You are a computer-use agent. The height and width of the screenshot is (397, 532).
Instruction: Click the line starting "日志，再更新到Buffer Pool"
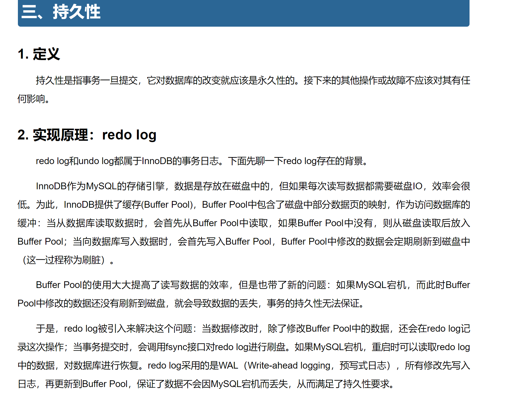206,384
